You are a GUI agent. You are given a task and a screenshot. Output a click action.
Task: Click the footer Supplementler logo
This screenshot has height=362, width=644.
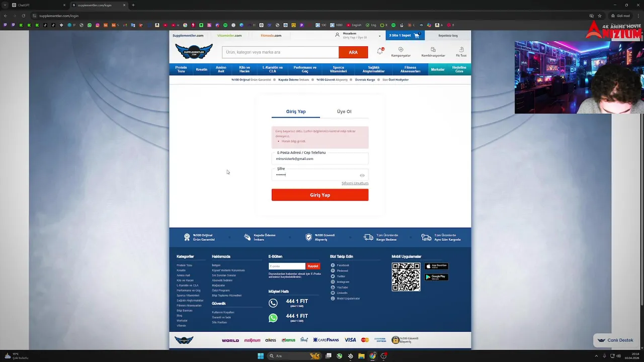184,340
